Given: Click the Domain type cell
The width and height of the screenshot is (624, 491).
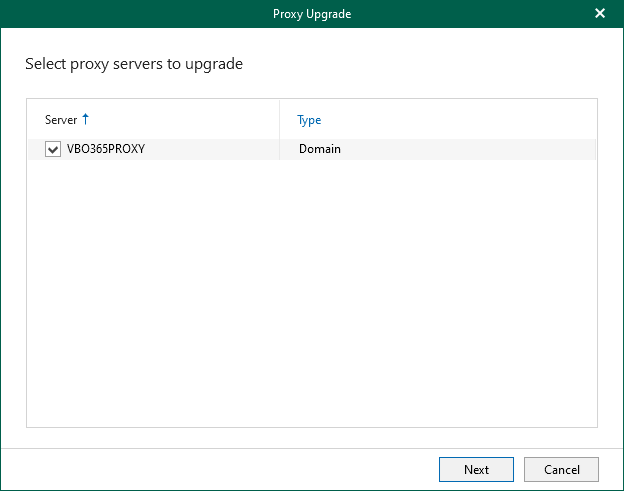Looking at the screenshot, I should (x=320, y=149).
